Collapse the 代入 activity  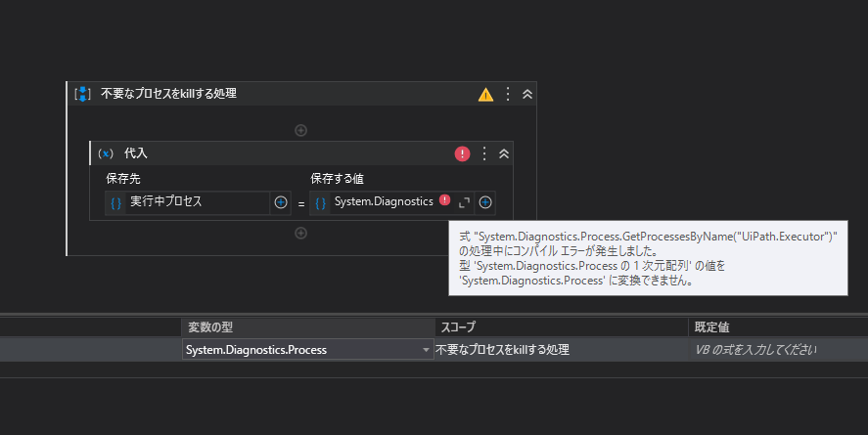coord(504,153)
